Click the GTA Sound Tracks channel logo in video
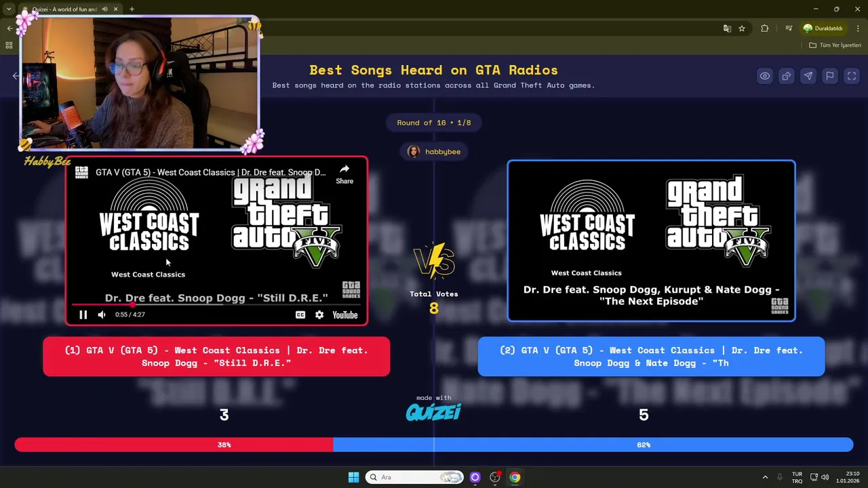Image resolution: width=868 pixels, height=488 pixels. (x=81, y=172)
